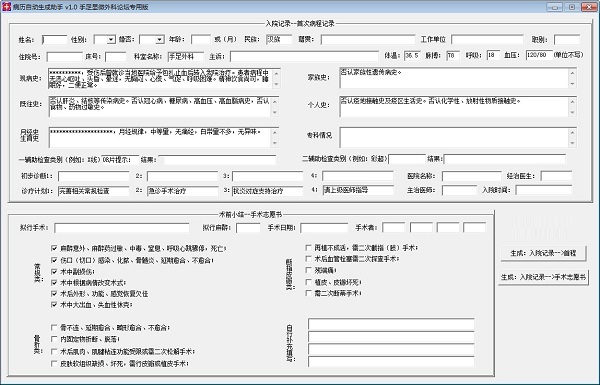Image resolution: width=600 pixels, height=385 pixels.
Task: Check 皮肤软组织缺损、坏死 checkbox
Action: point(54,363)
